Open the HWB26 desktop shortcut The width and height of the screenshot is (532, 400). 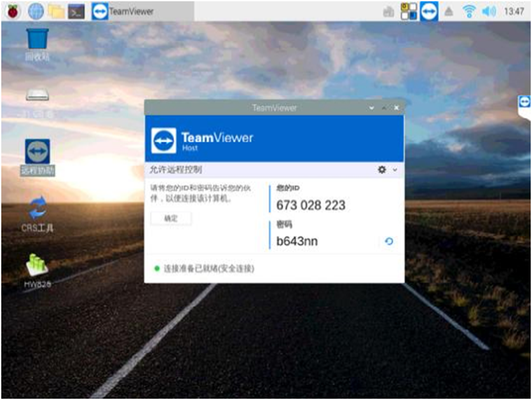coord(38,268)
